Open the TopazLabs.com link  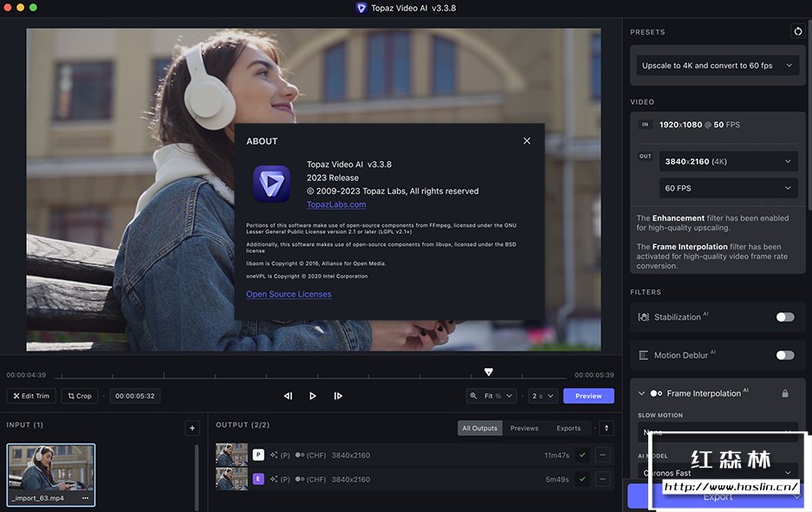pyautogui.click(x=336, y=204)
